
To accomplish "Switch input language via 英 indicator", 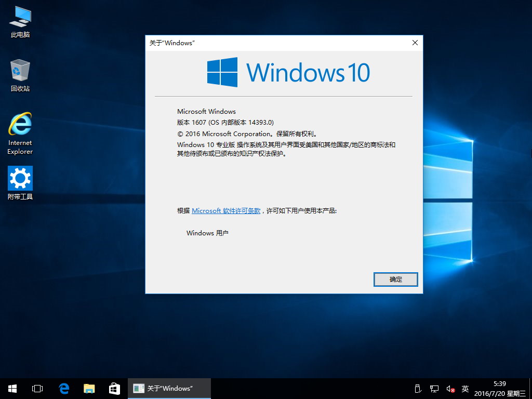I will [465, 389].
